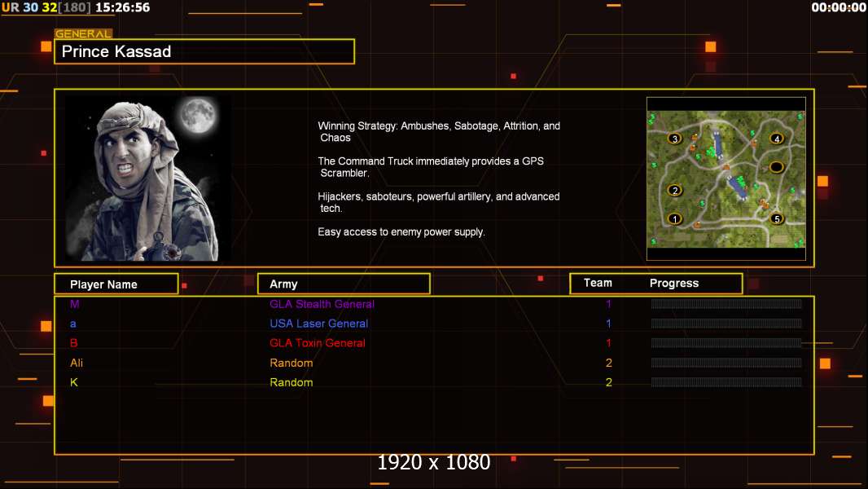Viewport: 868px width, 489px height.
Task: Click loading progress bar for player M
Action: click(x=726, y=303)
